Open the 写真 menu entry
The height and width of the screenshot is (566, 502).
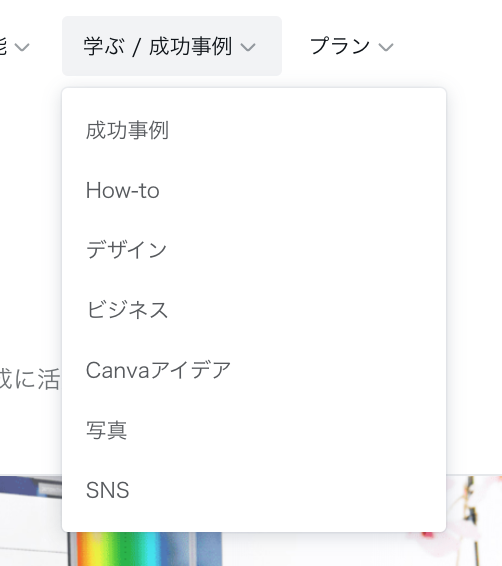click(106, 430)
